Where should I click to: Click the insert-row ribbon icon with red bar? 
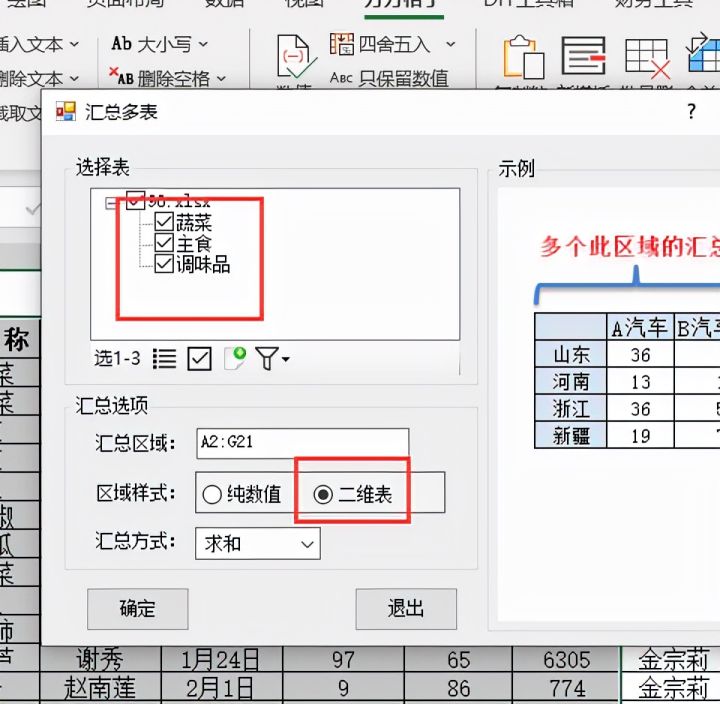coord(584,56)
